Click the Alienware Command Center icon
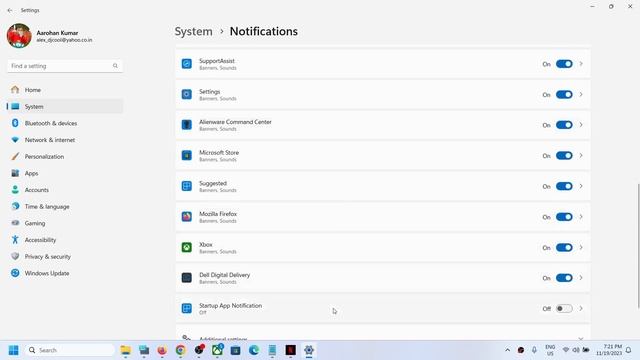This screenshot has height=360, width=640. pos(187,125)
